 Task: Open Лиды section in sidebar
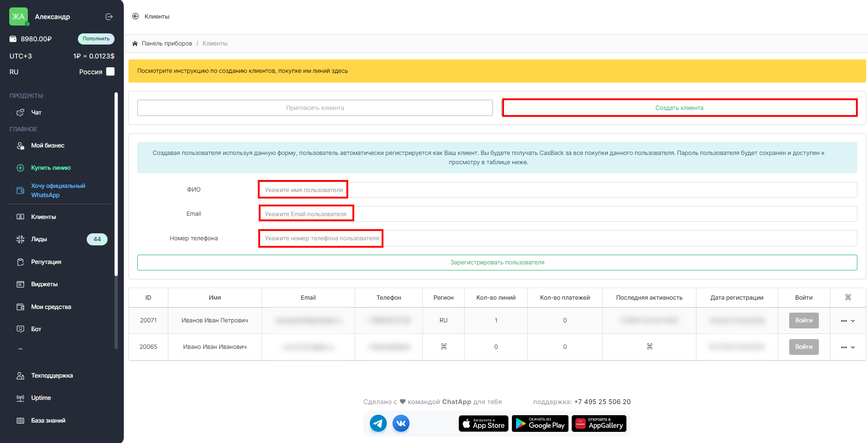39,239
